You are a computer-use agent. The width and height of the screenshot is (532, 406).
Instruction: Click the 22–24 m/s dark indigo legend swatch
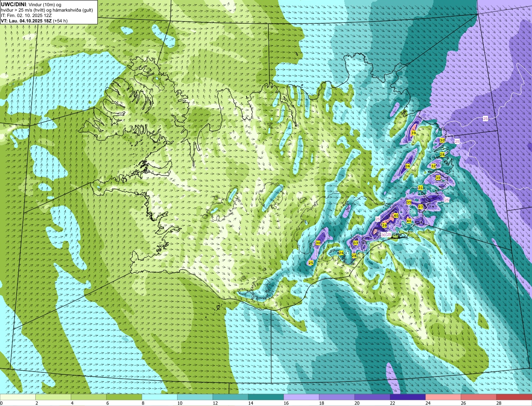pyautogui.click(x=408, y=397)
